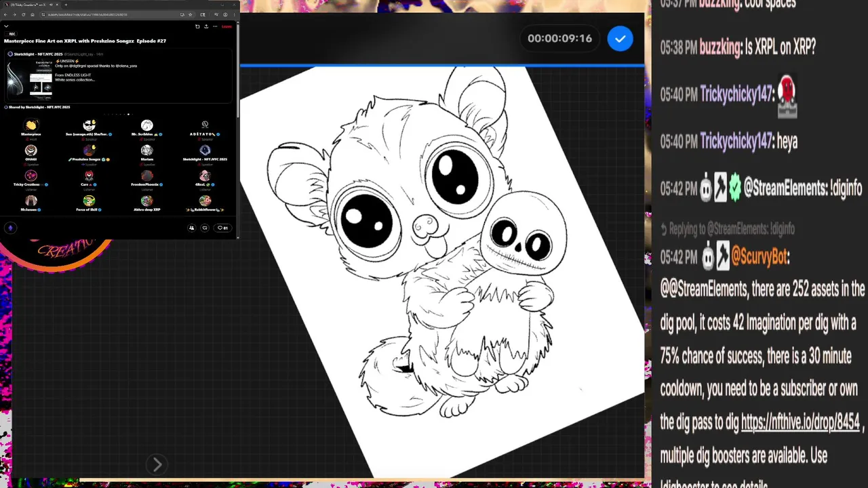This screenshot has width=868, height=488.
Task: Open Sketchlight - NFT.NYC 2025 speaker avatar
Action: click(x=205, y=150)
